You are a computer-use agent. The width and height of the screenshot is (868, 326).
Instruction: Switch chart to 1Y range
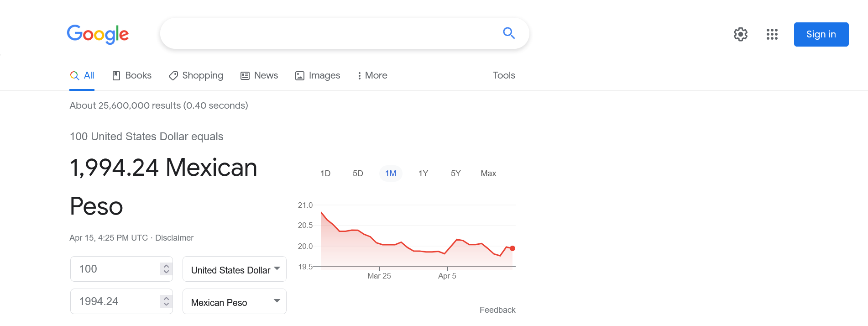(x=423, y=174)
